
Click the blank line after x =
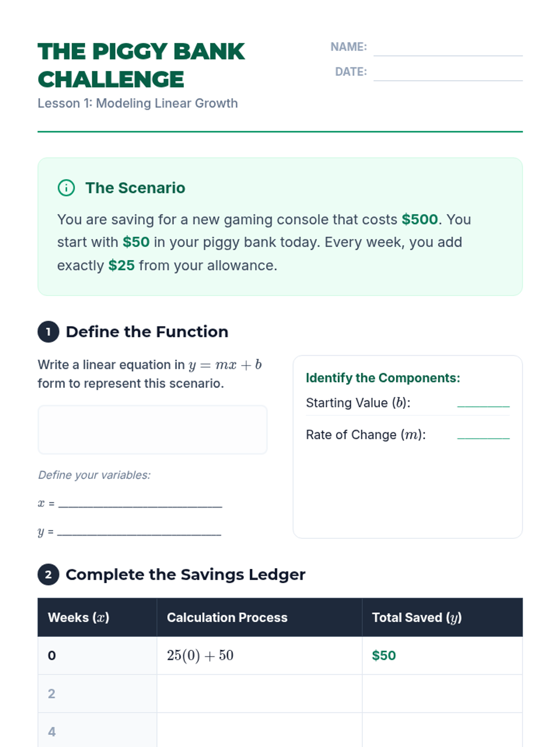tap(140, 503)
